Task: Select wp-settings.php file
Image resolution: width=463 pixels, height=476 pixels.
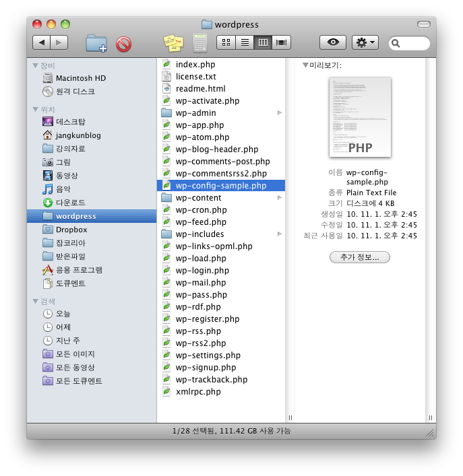Action: [221, 355]
